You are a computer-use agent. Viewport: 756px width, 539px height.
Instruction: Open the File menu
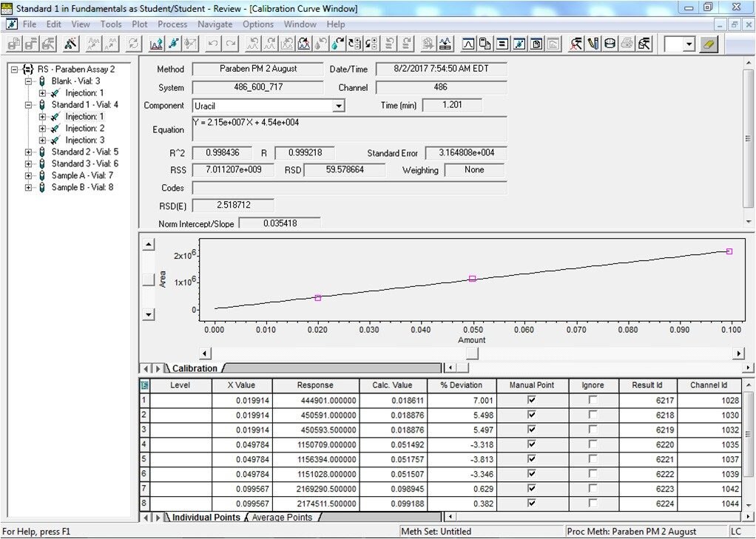pyautogui.click(x=30, y=24)
